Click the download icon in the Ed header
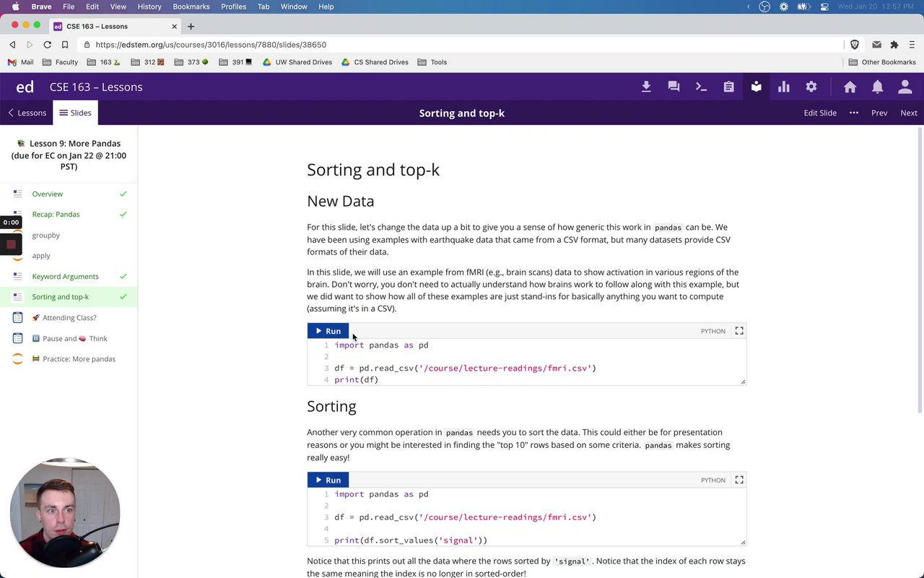Screen dimensions: 924x578 (x=646, y=87)
